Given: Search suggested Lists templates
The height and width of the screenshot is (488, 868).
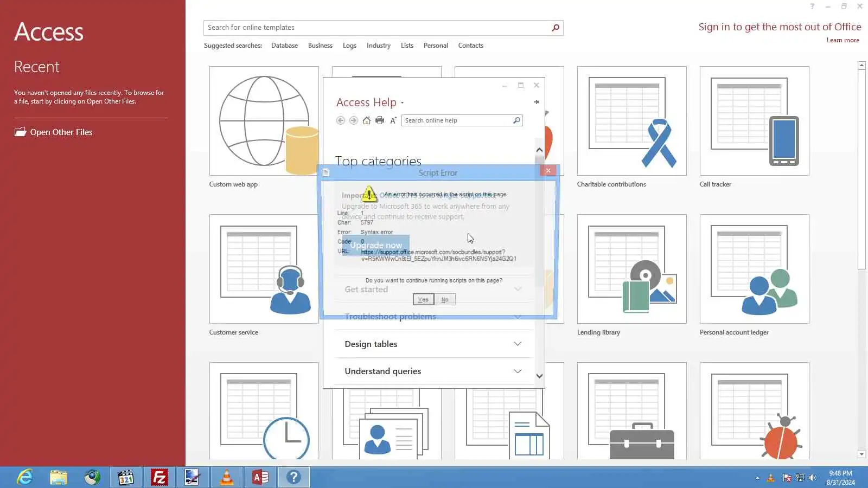Looking at the screenshot, I should [x=407, y=46].
